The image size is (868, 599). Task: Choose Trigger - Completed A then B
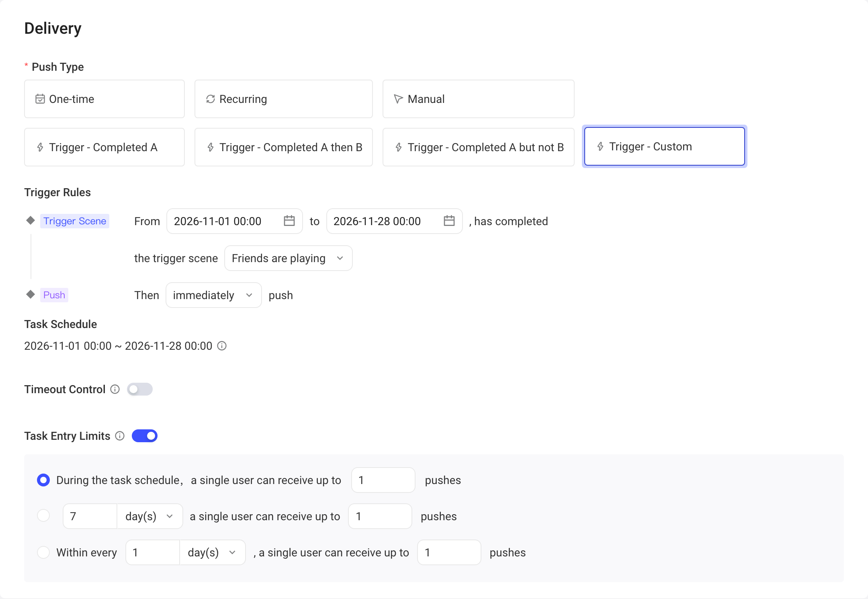pos(284,147)
